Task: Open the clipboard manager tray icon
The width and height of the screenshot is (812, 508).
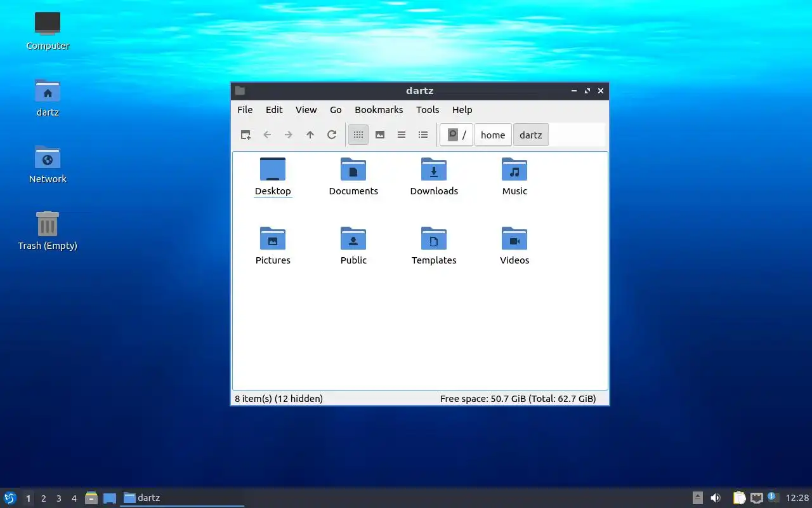Action: pos(739,498)
